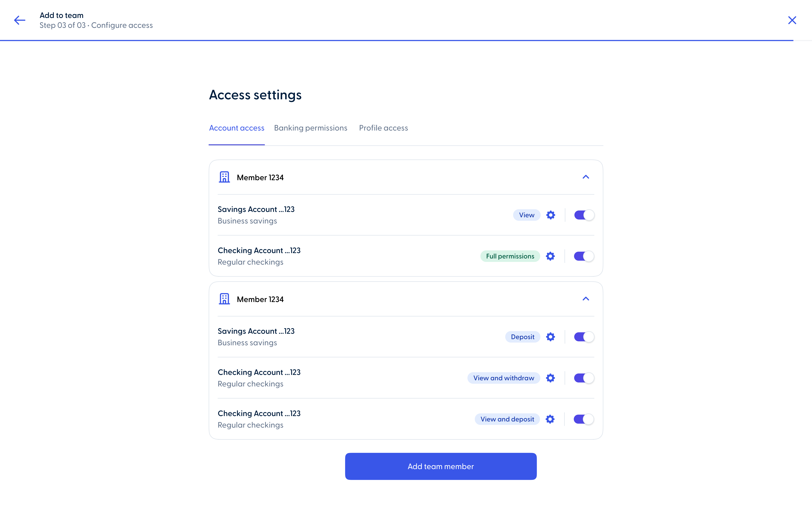Open gear settings beside View and deposit badge
Image resolution: width=812 pixels, height=508 pixels.
click(550, 419)
